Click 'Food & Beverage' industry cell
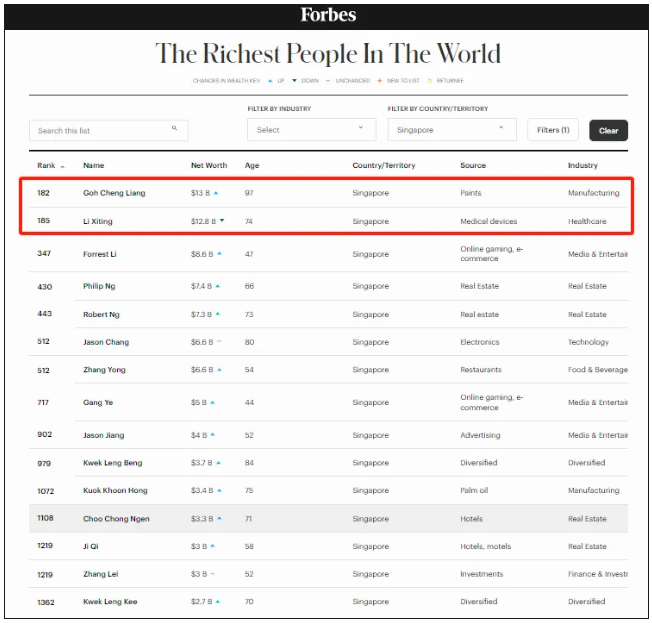The image size is (652, 623). pyautogui.click(x=598, y=370)
